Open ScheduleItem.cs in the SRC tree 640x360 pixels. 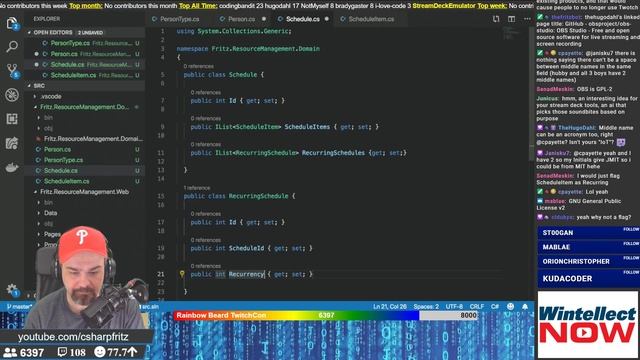(67, 181)
